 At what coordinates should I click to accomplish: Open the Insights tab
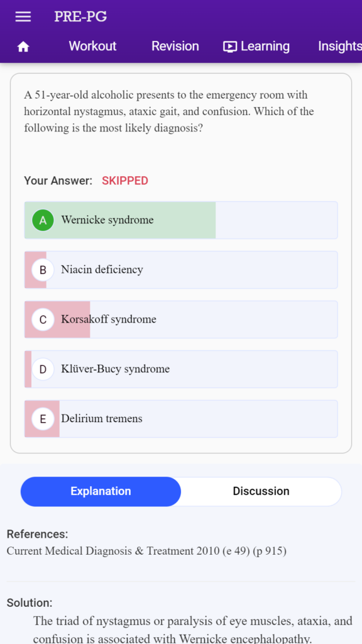tap(340, 46)
